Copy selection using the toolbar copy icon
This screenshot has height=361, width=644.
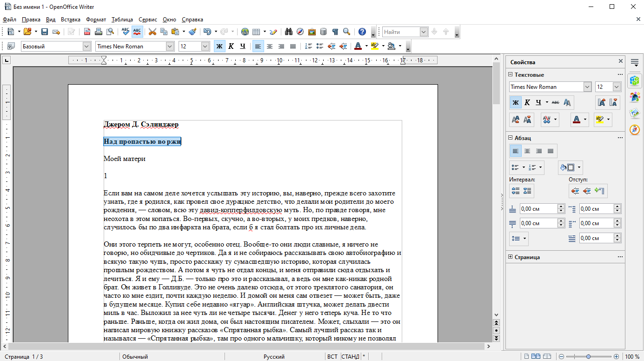pos(164,32)
